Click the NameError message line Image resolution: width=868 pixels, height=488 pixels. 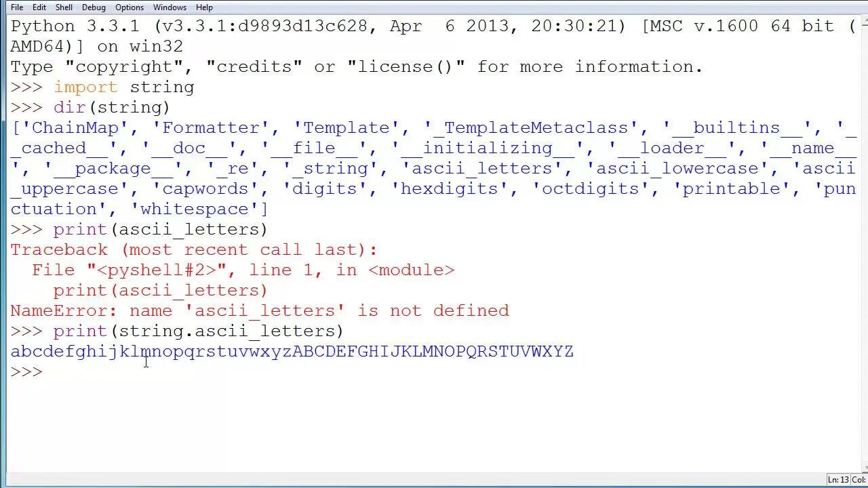point(260,311)
